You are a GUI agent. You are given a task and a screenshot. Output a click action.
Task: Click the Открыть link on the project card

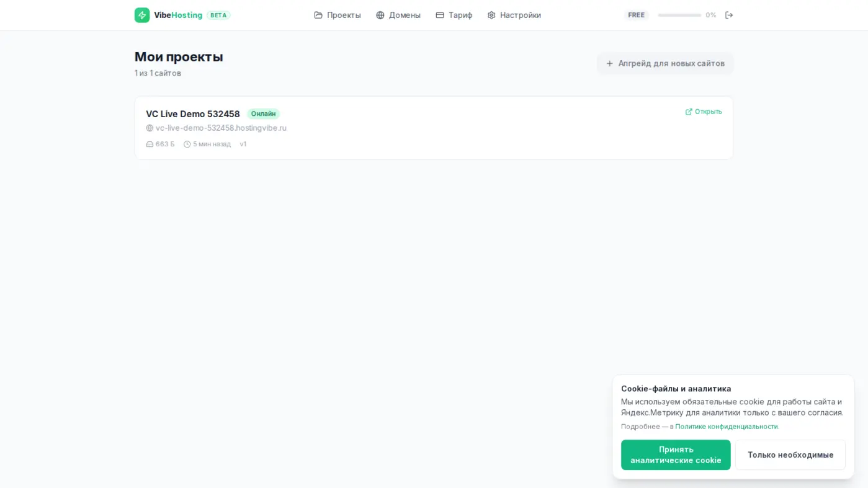coord(704,112)
